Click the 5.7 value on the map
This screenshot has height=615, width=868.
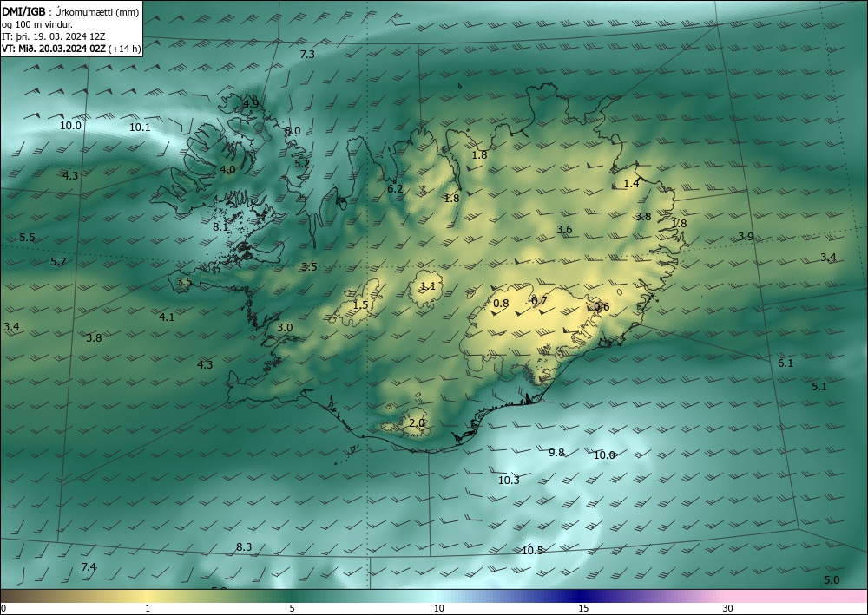[x=58, y=262]
